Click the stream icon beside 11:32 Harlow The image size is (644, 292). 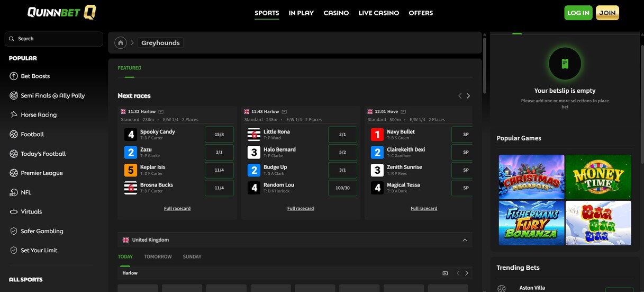[x=161, y=112]
